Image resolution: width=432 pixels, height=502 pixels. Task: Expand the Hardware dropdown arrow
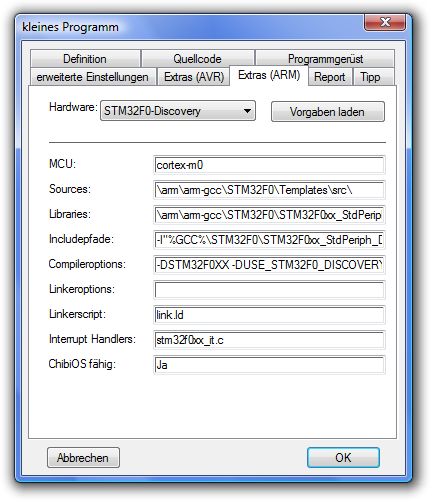pyautogui.click(x=247, y=111)
